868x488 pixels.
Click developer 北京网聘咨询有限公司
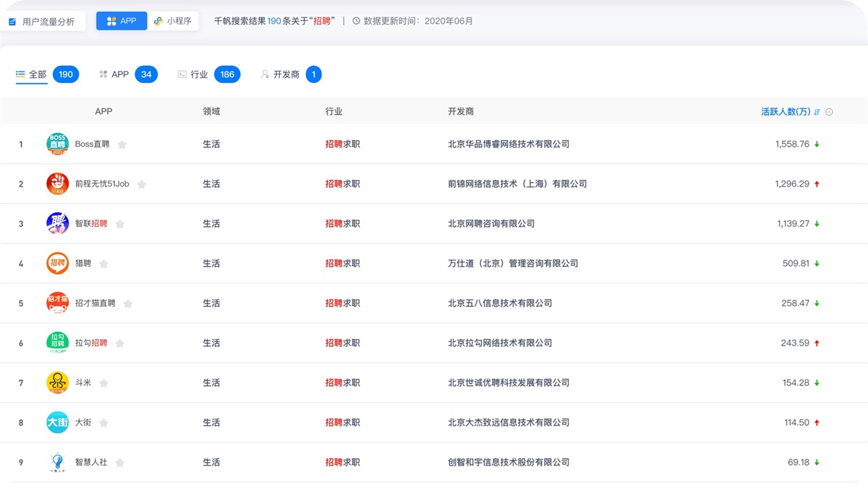[x=491, y=223]
